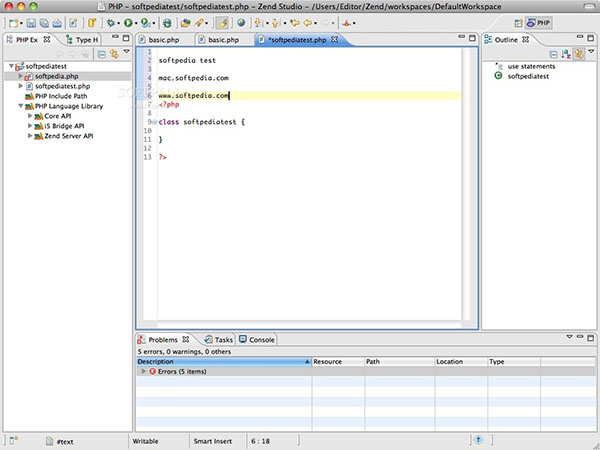This screenshot has width=600, height=450.
Task: Open the second basic.php editor tab
Action: pyautogui.click(x=223, y=39)
